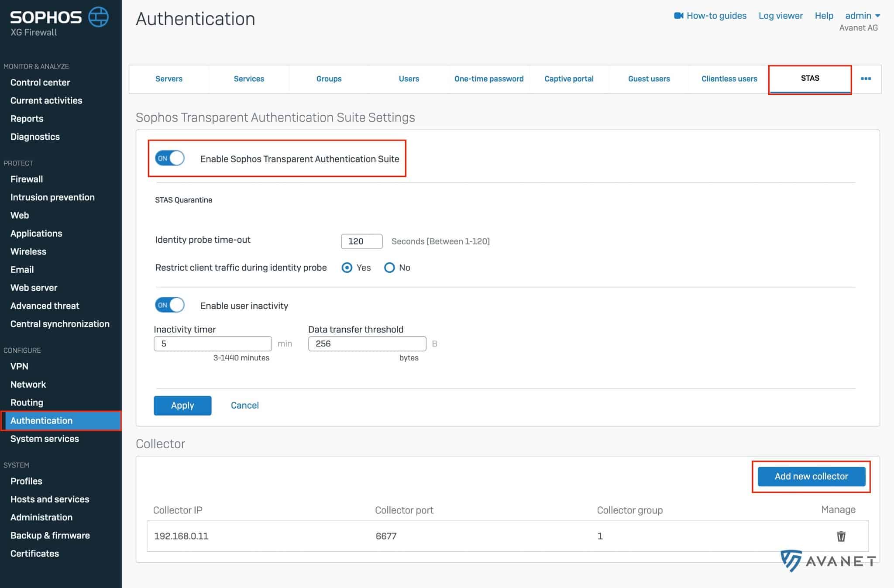Open Control center in sidebar
This screenshot has width=894, height=588.
point(40,83)
